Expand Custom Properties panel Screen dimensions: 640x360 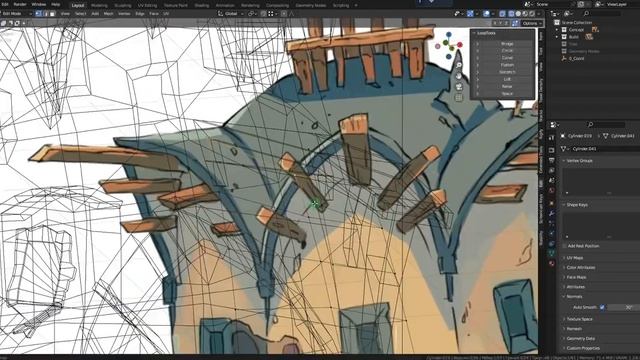583,348
